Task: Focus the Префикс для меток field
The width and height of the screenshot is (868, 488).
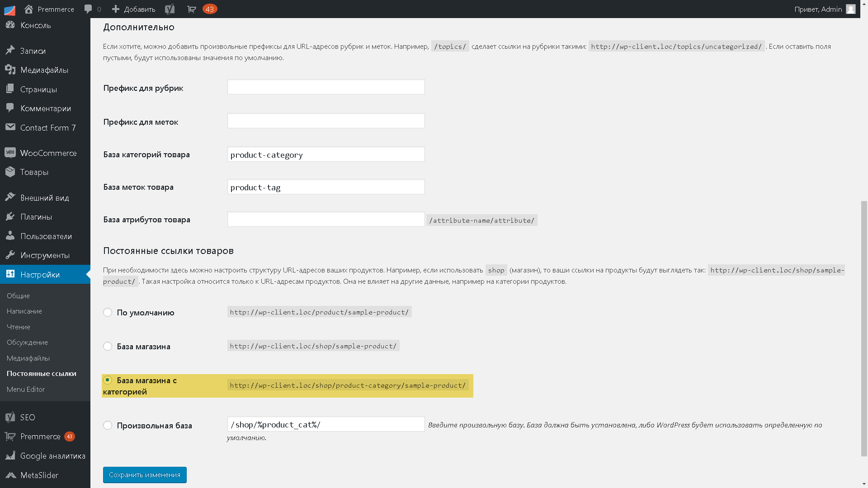Action: tap(326, 121)
